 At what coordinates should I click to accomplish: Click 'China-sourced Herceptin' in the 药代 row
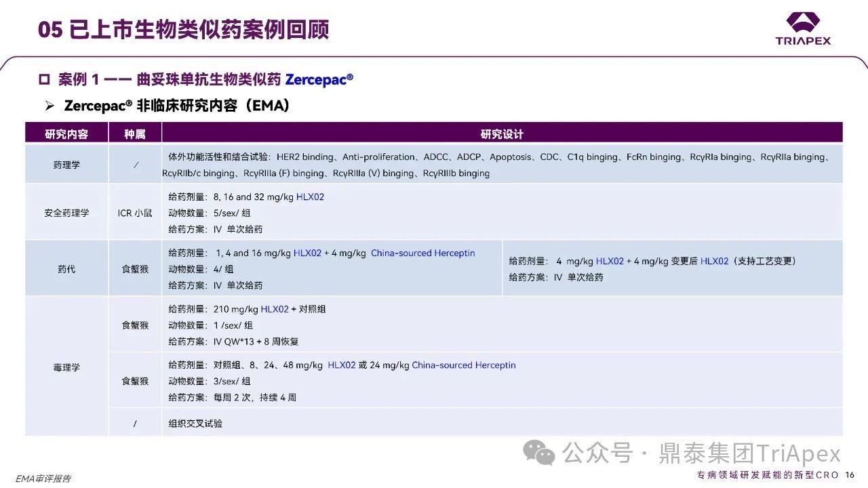click(423, 253)
